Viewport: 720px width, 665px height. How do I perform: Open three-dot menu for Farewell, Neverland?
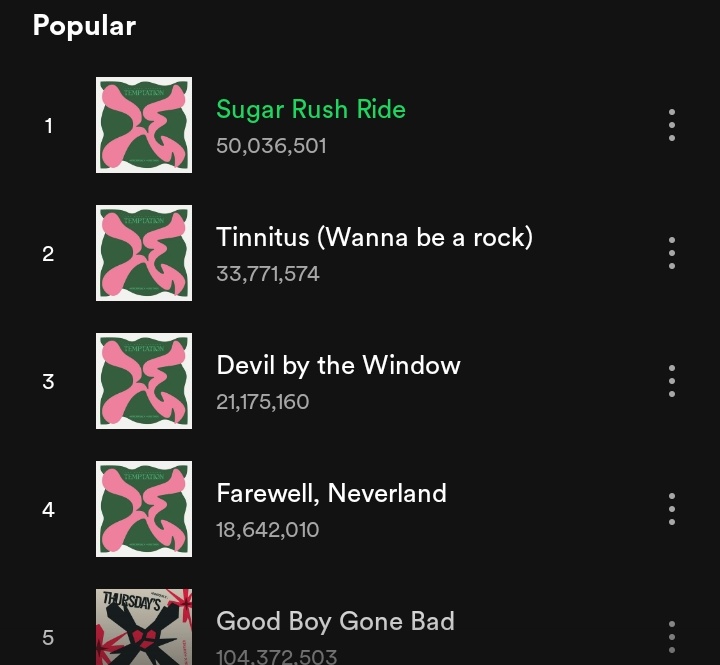[x=671, y=509]
